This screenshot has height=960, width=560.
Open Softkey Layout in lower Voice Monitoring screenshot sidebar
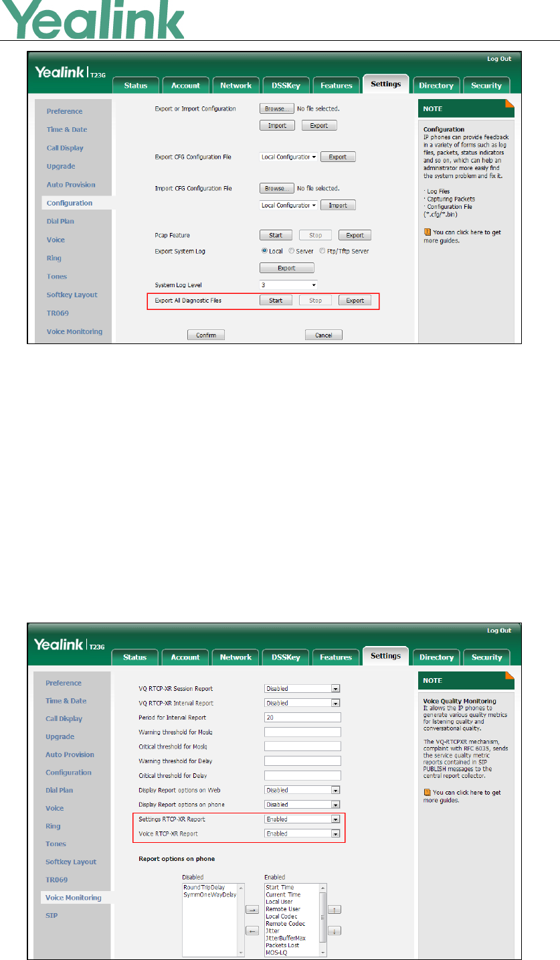pyautogui.click(x=71, y=862)
